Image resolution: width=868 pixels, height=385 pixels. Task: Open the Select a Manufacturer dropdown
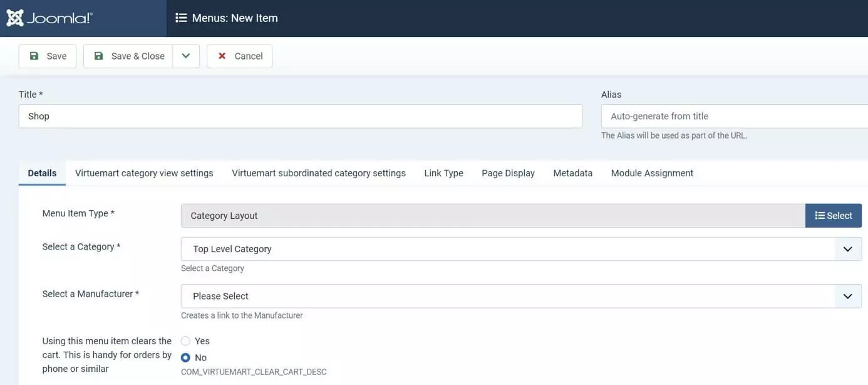520,296
